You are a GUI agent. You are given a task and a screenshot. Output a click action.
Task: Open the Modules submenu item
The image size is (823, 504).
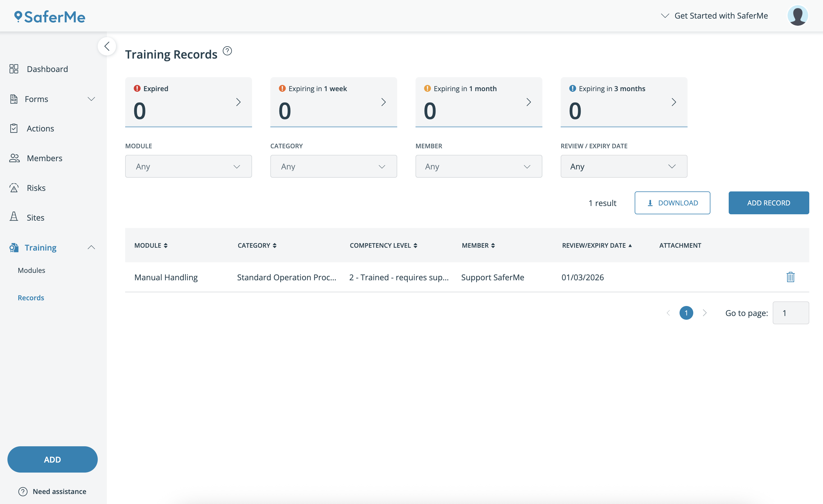(x=31, y=270)
